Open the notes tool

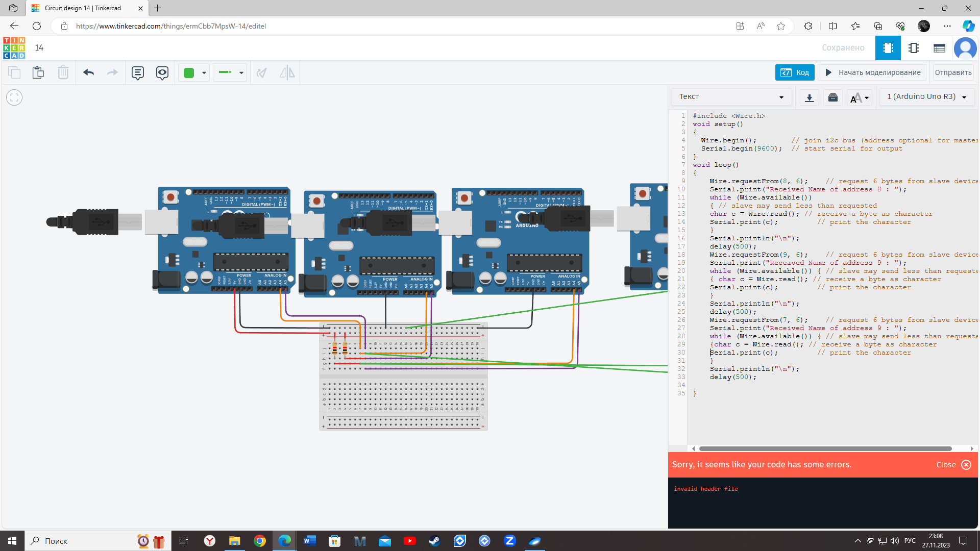(138, 72)
